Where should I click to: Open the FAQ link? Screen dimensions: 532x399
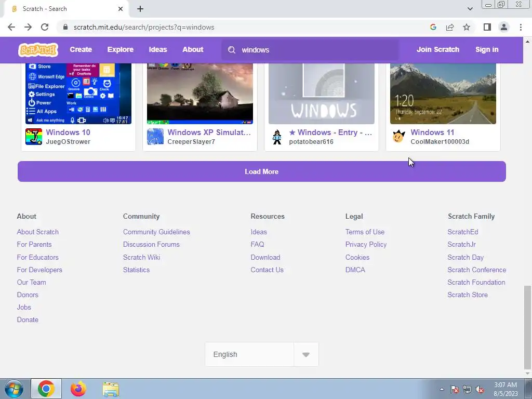pyautogui.click(x=257, y=244)
